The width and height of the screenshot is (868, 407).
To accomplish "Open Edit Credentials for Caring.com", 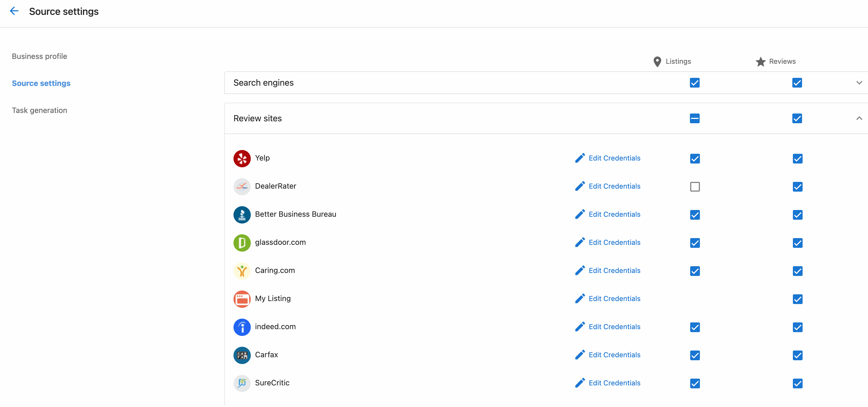I will click(614, 270).
